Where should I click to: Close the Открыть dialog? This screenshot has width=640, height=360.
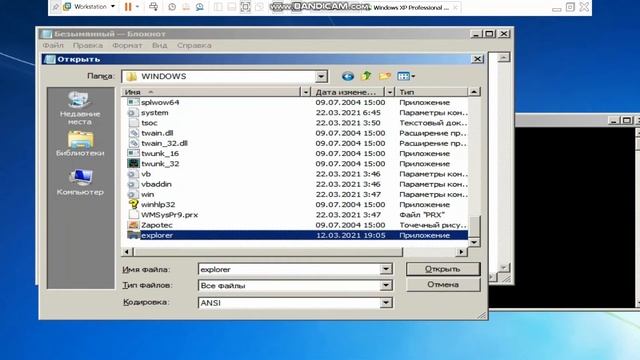coord(477,59)
